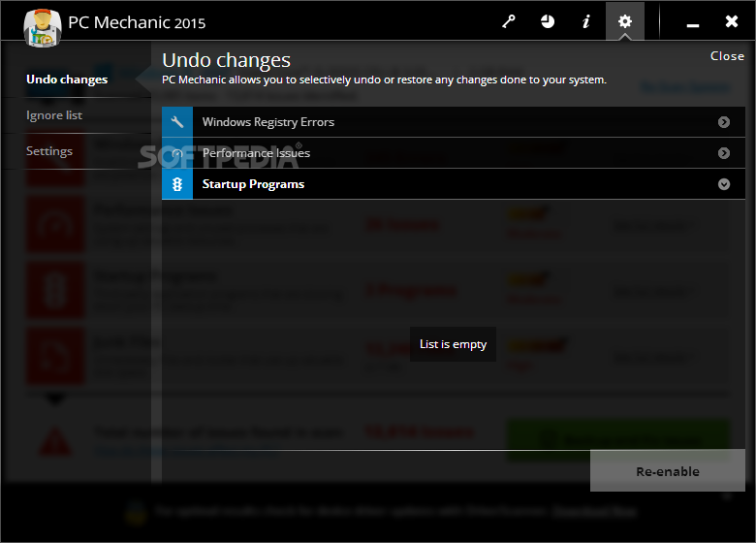
Task: Collapse the Startup Programs section arrow
Action: coord(724,184)
